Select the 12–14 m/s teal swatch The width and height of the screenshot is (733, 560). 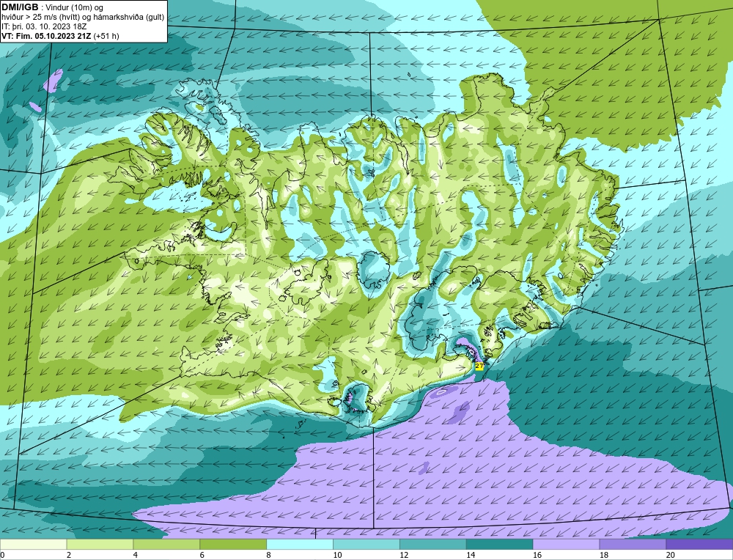(x=433, y=544)
